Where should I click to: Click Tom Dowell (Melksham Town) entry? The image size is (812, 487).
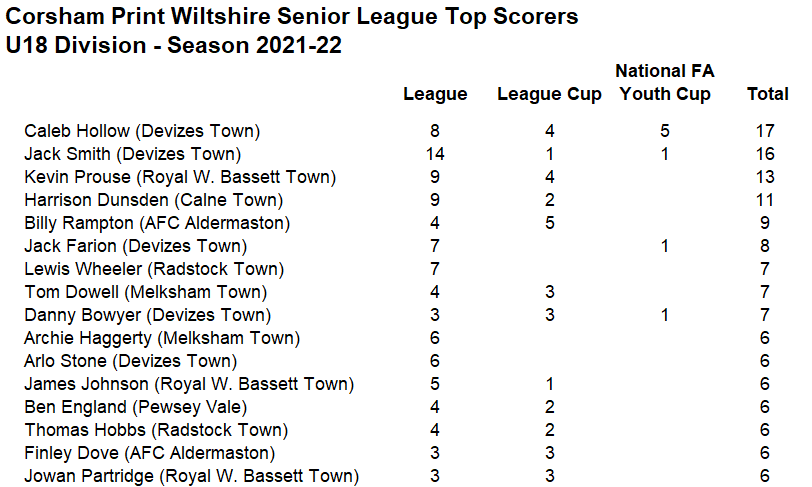click(145, 292)
